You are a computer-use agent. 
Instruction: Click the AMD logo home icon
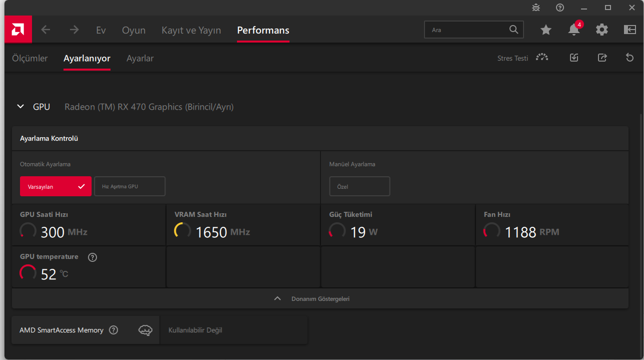pos(18,30)
